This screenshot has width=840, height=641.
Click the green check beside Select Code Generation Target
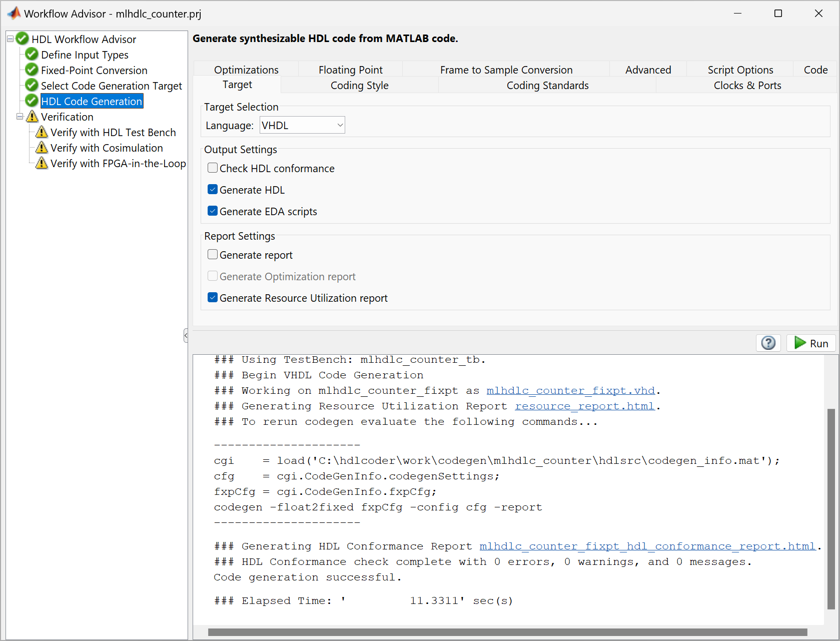click(31, 86)
